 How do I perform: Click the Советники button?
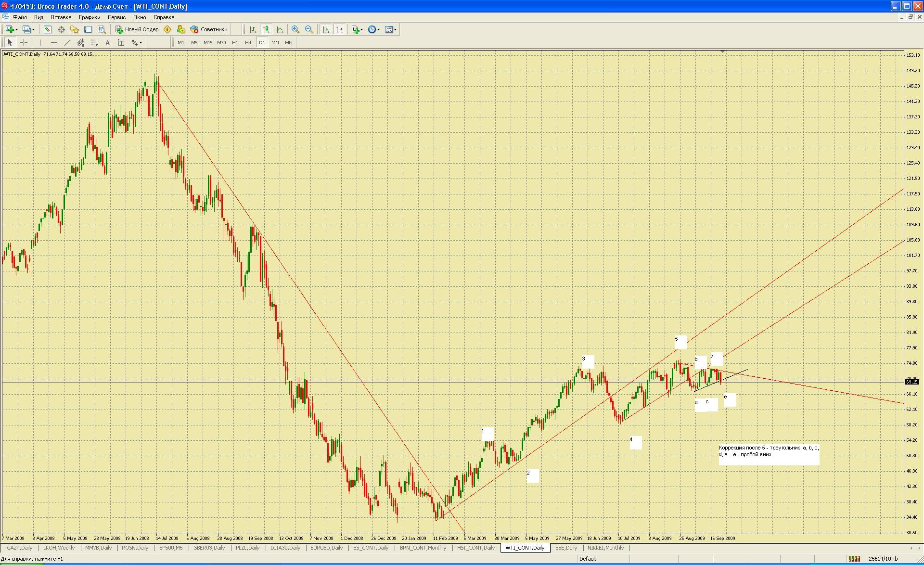[x=209, y=29]
